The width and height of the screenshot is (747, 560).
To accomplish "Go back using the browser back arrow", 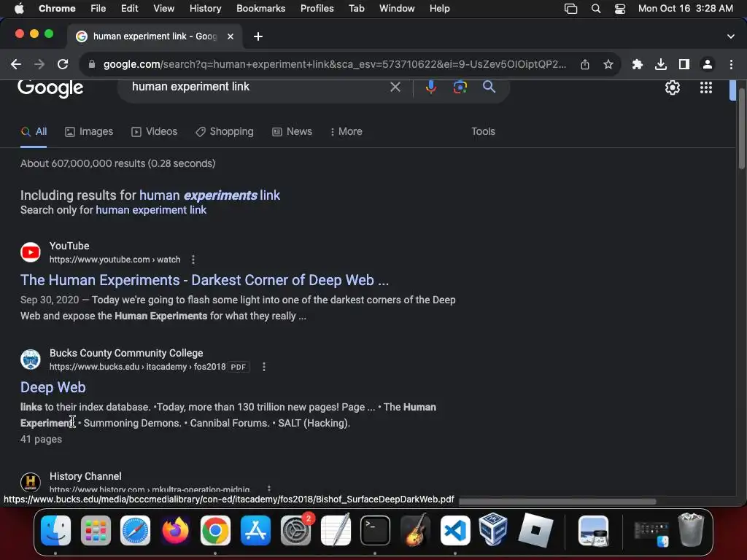I will [16, 64].
